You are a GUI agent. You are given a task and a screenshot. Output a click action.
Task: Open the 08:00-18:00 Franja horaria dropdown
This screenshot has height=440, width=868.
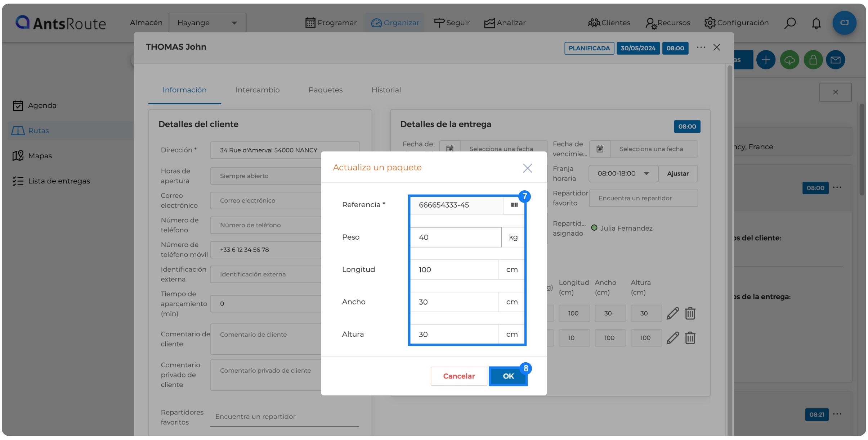click(x=623, y=173)
